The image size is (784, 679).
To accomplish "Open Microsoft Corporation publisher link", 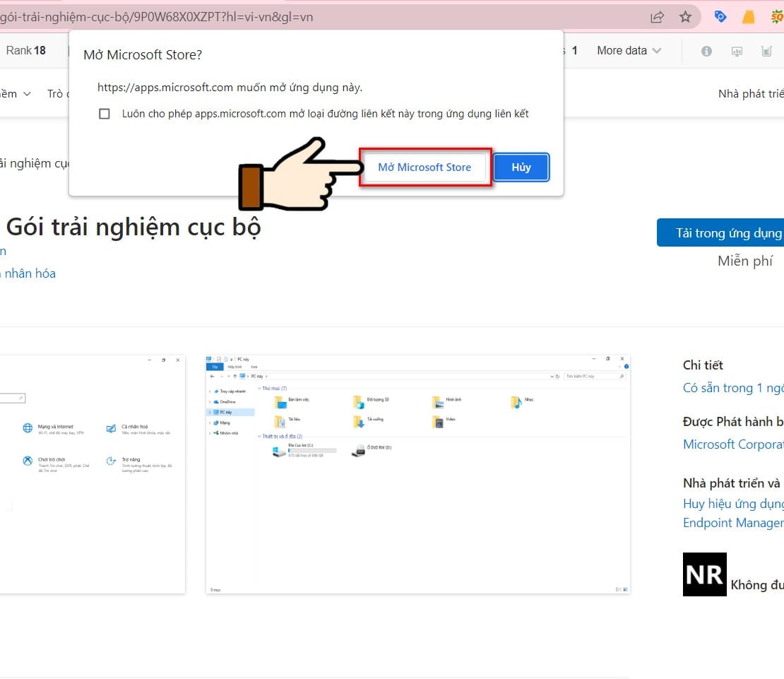I will click(x=733, y=444).
